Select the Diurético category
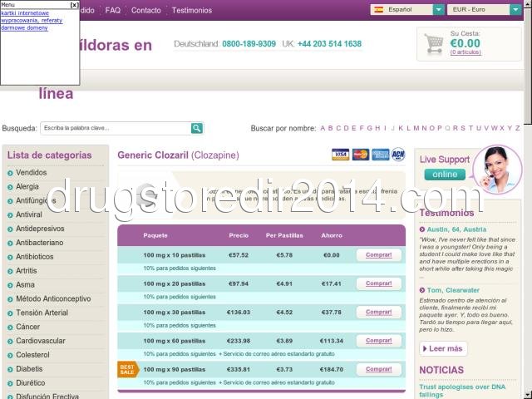 pyautogui.click(x=30, y=383)
